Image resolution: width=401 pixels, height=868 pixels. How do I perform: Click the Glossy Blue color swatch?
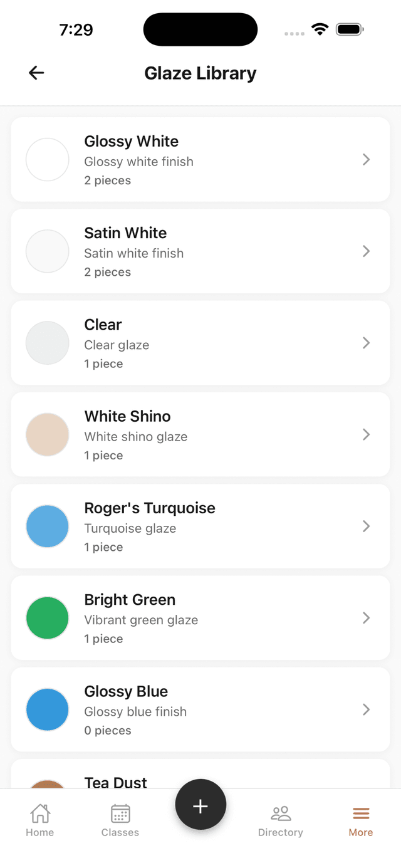[47, 709]
